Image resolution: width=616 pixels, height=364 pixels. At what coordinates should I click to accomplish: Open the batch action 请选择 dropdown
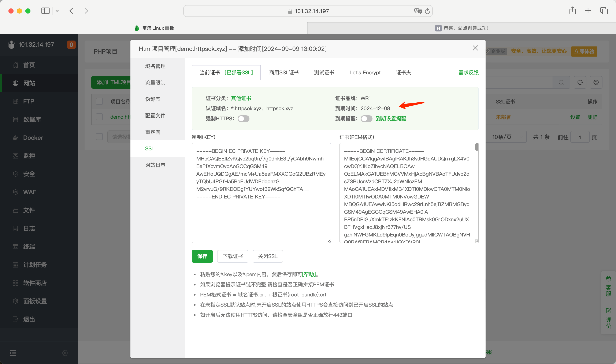[119, 137]
